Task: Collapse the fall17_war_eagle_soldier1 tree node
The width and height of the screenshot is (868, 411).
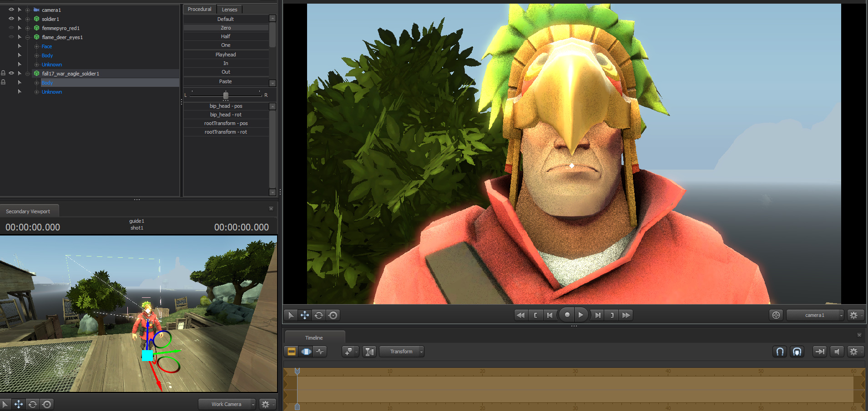Action: tap(28, 74)
